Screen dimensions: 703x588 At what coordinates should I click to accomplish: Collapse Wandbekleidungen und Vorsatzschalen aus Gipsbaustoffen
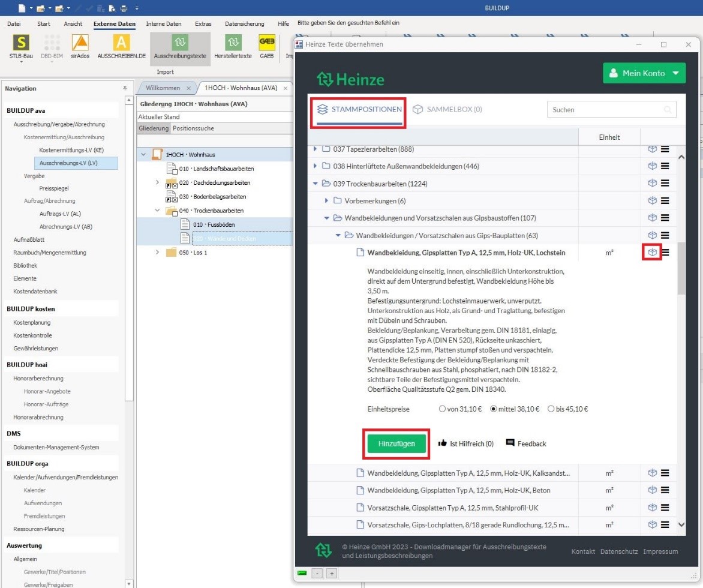coord(326,218)
